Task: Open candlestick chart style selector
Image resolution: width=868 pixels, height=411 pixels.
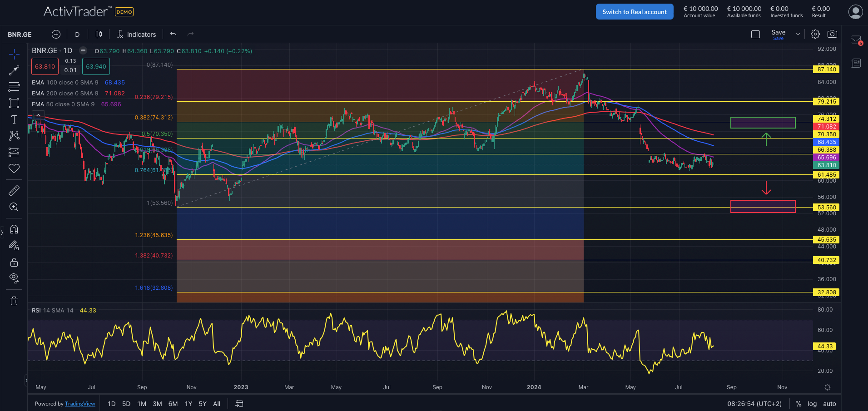Action: click(x=99, y=34)
